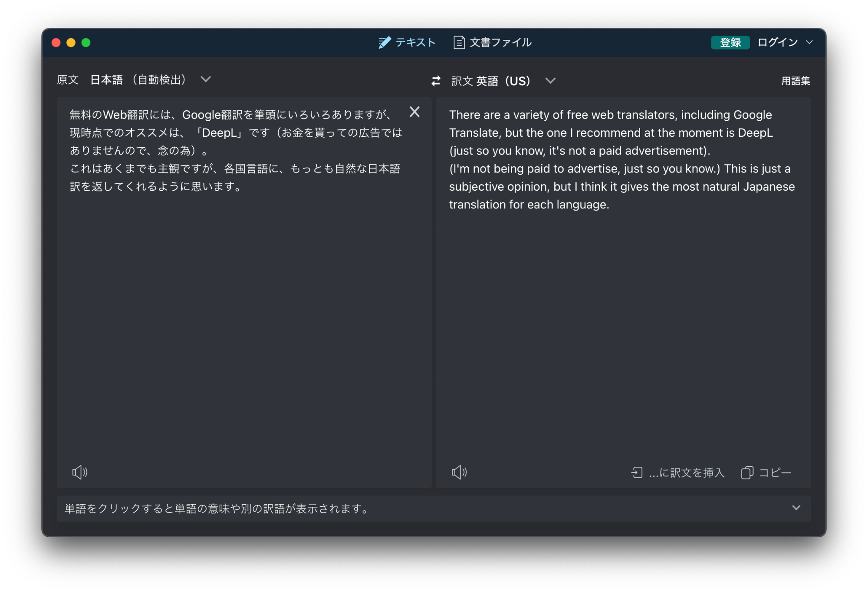This screenshot has height=592, width=868.
Task: Click the word 'DeepL' in translation
Action: [x=755, y=132]
